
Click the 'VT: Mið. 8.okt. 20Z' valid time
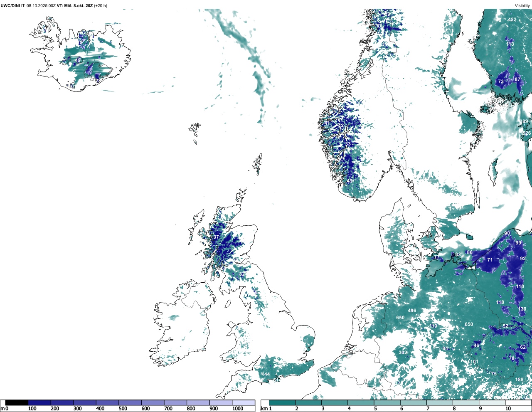(75, 5)
